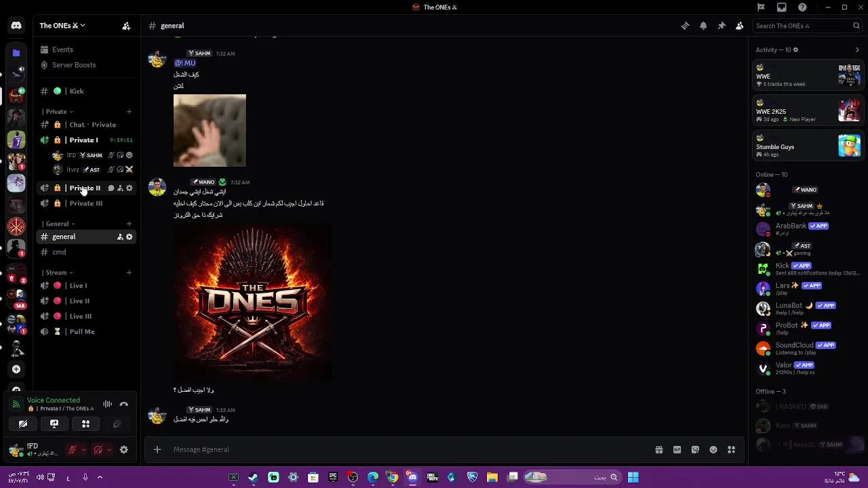
Task: Join Pull Me voice channel
Action: point(87,331)
